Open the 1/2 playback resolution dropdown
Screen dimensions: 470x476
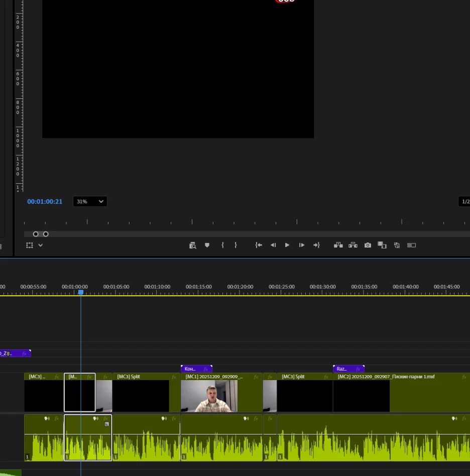[x=464, y=201]
